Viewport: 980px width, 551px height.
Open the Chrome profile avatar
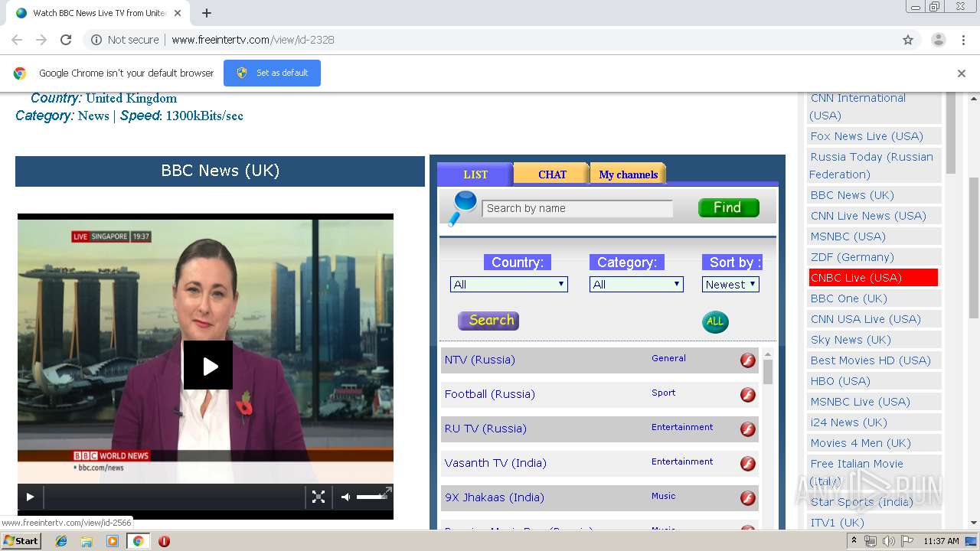click(x=938, y=40)
